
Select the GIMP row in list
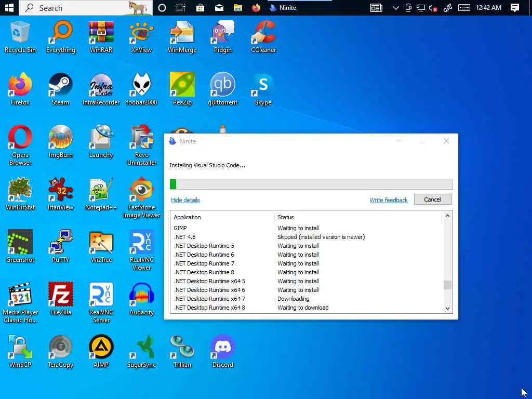(307, 228)
